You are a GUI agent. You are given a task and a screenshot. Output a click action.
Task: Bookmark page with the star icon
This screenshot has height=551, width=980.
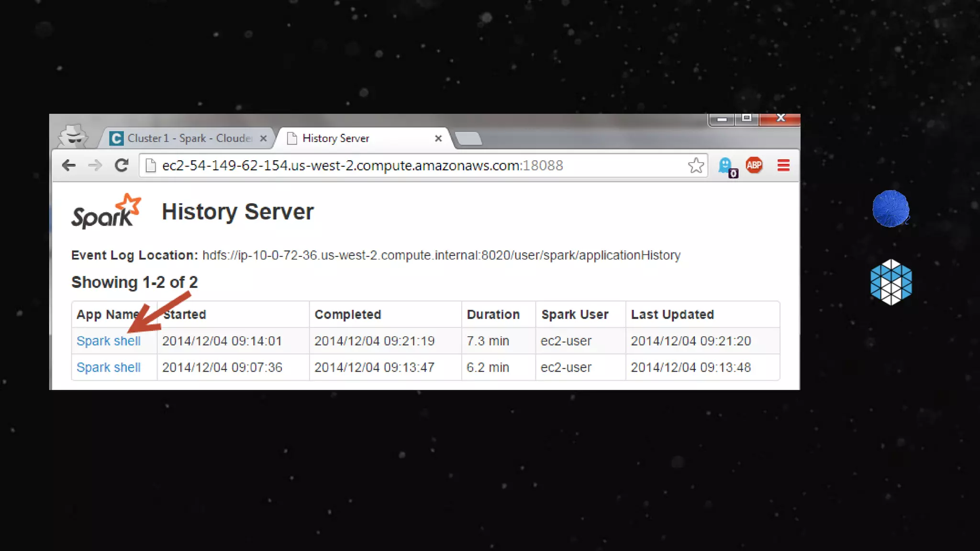(x=696, y=165)
